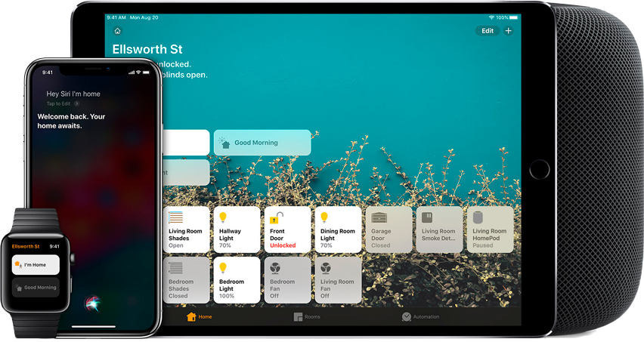Turn on the Living Room Fan tile

click(338, 280)
